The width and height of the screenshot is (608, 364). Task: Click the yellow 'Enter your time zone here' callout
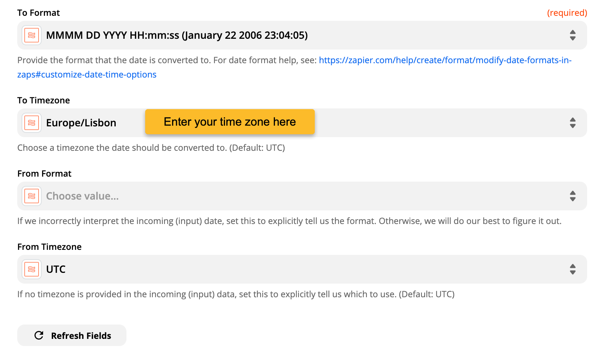(230, 122)
